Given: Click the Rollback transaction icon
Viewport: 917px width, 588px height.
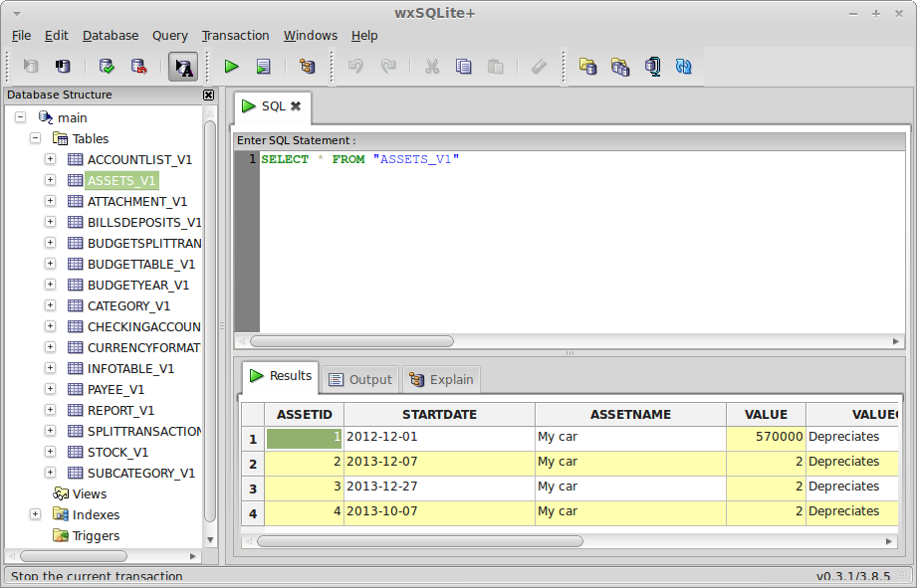Looking at the screenshot, I should pyautogui.click(x=138, y=67).
